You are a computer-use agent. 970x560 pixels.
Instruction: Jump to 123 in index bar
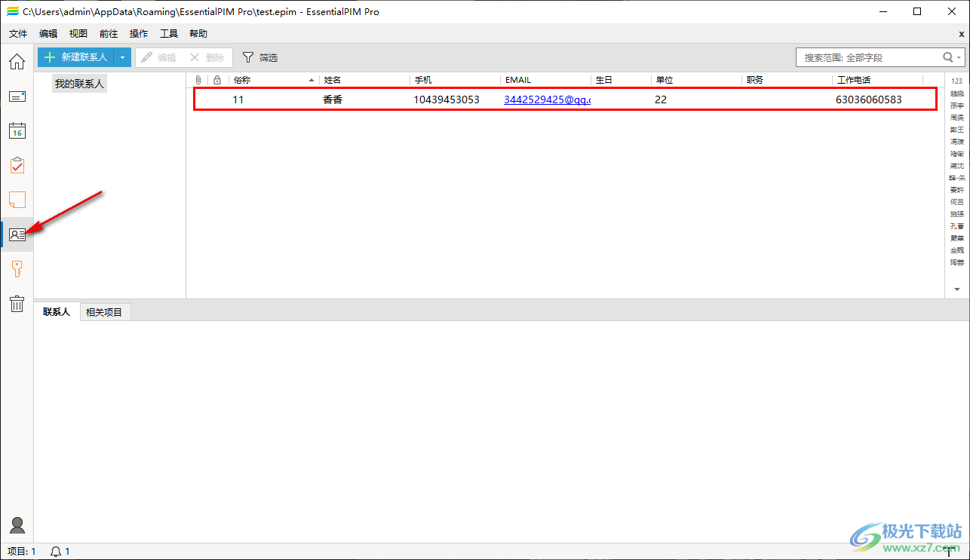pyautogui.click(x=956, y=81)
